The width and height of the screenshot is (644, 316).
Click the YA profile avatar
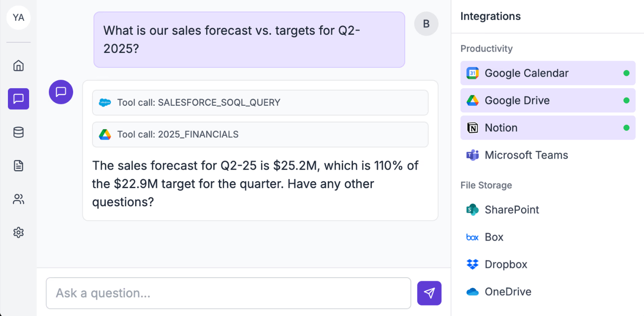point(19,18)
